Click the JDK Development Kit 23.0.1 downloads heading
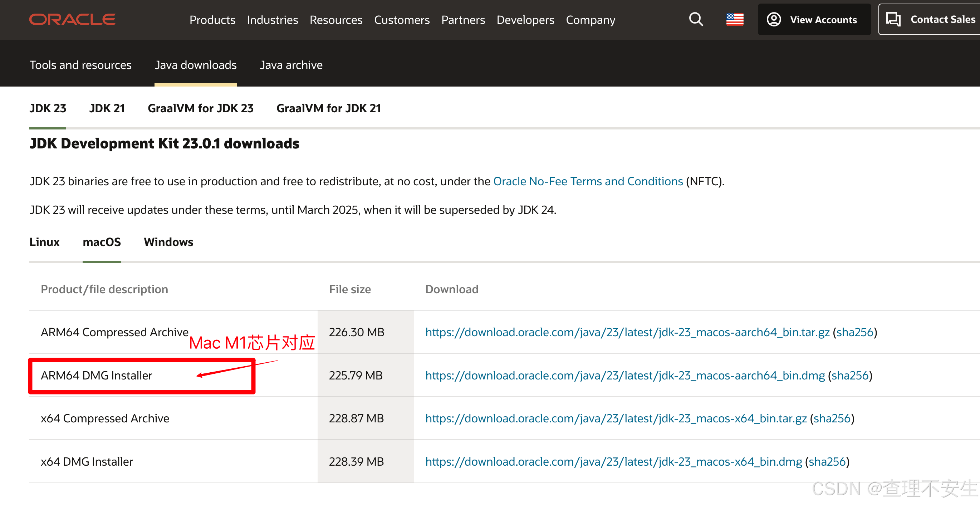This screenshot has height=505, width=980. click(x=165, y=143)
